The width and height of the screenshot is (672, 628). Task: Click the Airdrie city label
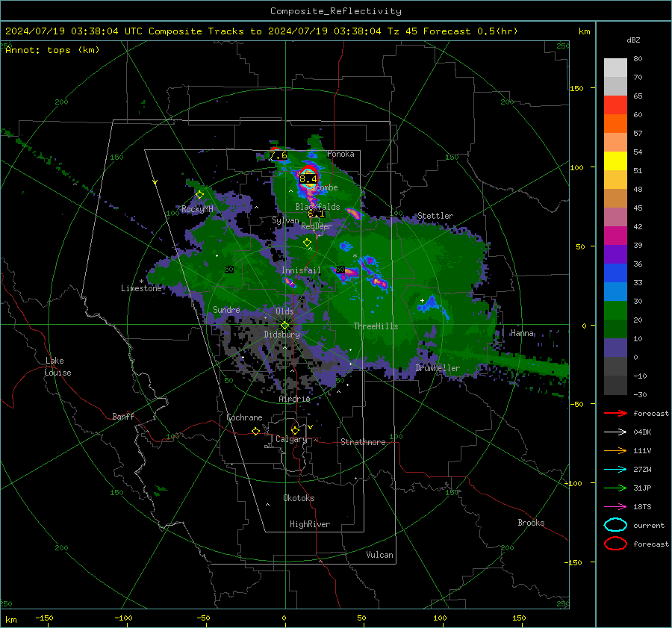(294, 399)
